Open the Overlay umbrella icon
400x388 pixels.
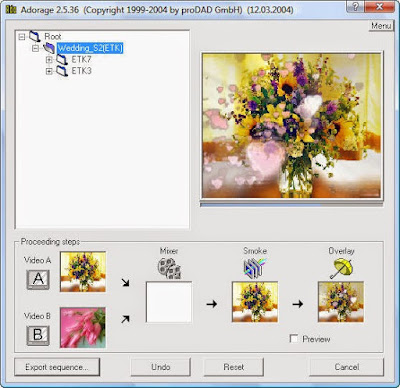click(341, 268)
